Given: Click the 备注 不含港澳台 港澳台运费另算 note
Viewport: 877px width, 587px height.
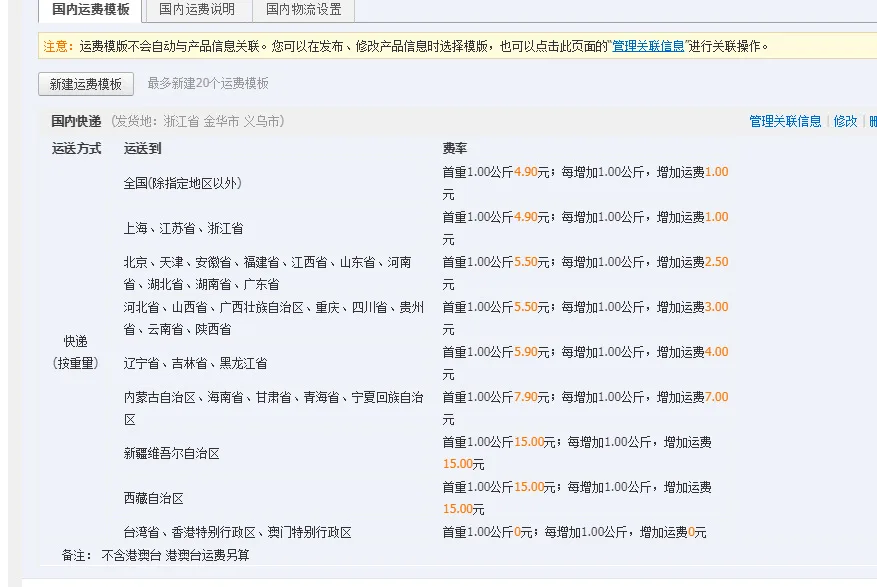Looking at the screenshot, I should 155,555.
